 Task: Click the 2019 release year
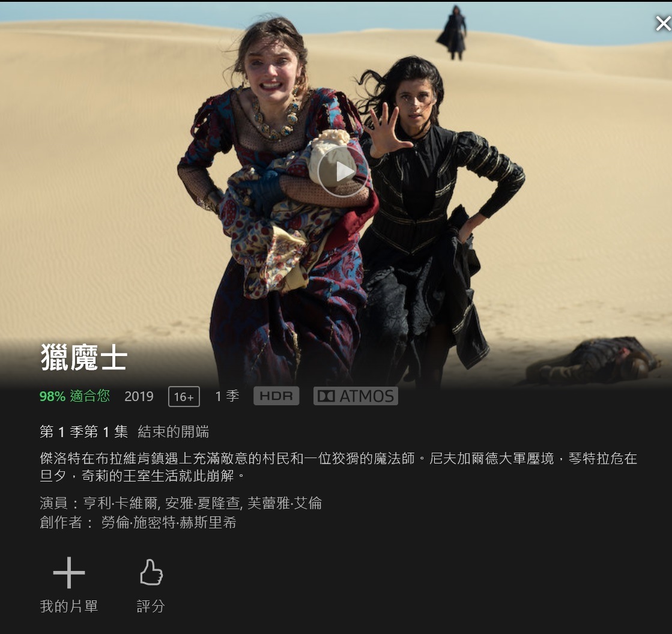[139, 396]
